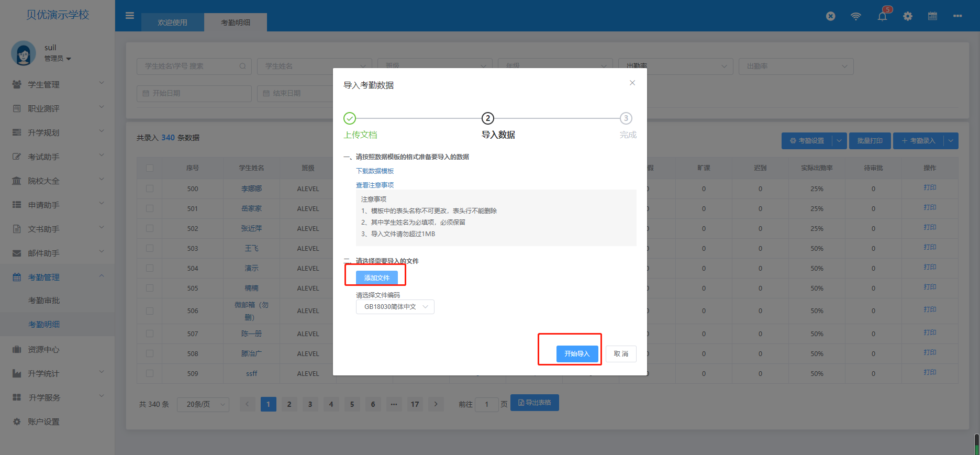This screenshot has width=980, height=455.
Task: Click the hamburger menu icon
Action: [130, 16]
